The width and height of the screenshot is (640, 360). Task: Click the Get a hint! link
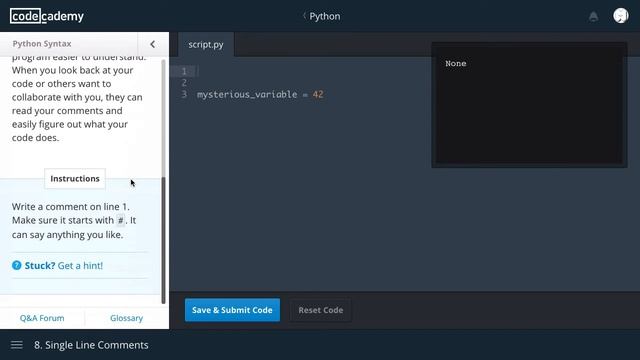[x=80, y=266]
